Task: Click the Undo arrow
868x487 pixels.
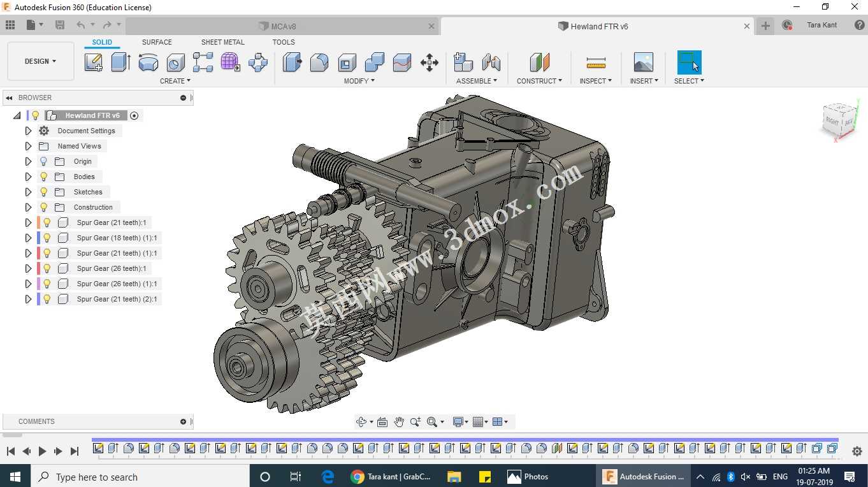Action: [x=80, y=25]
